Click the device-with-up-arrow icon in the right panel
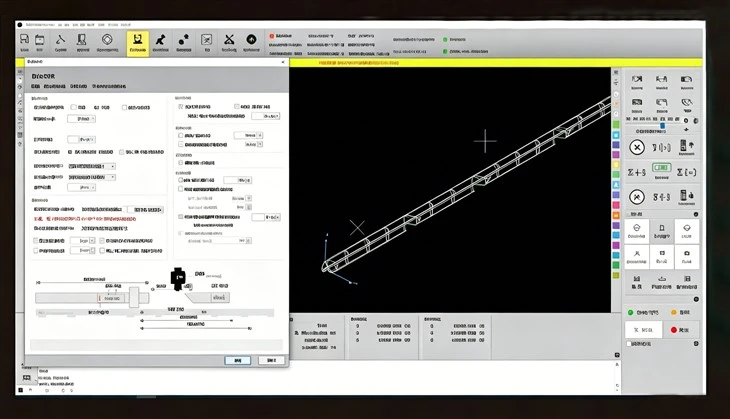Screen dimensions: 730x419 pos(687,145)
